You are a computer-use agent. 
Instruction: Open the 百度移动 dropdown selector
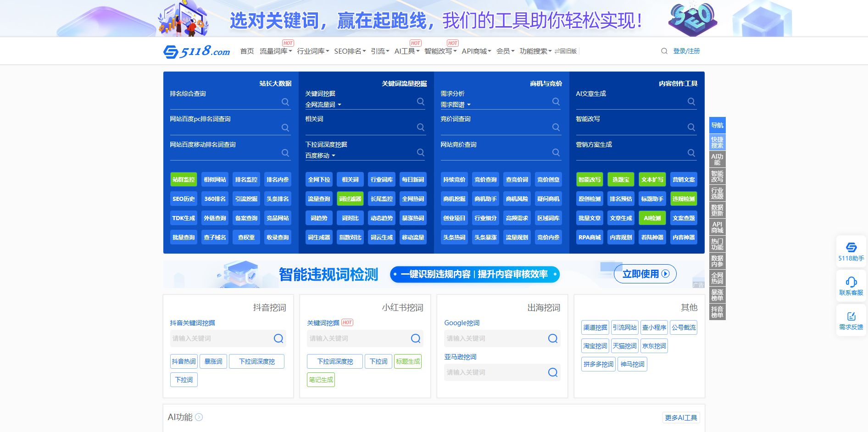pyautogui.click(x=320, y=156)
